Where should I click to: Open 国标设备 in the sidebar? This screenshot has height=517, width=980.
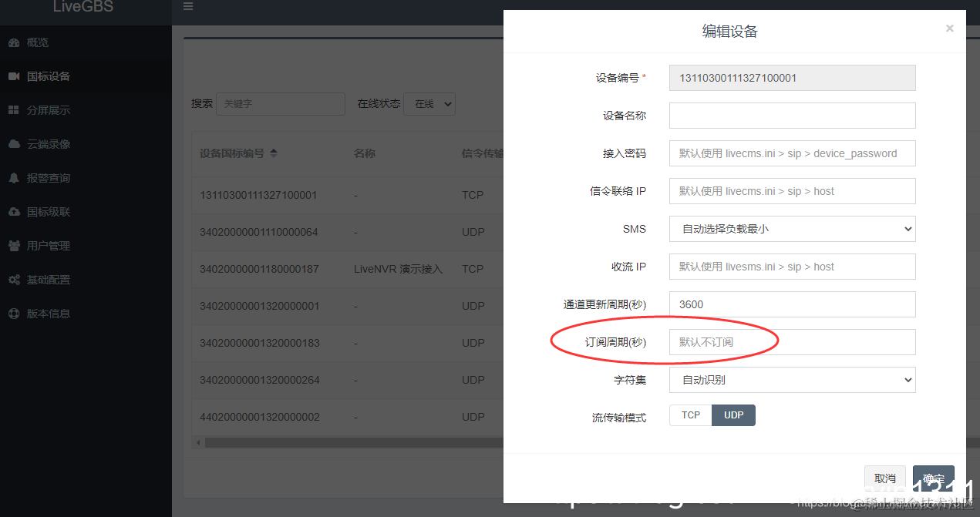(x=86, y=76)
